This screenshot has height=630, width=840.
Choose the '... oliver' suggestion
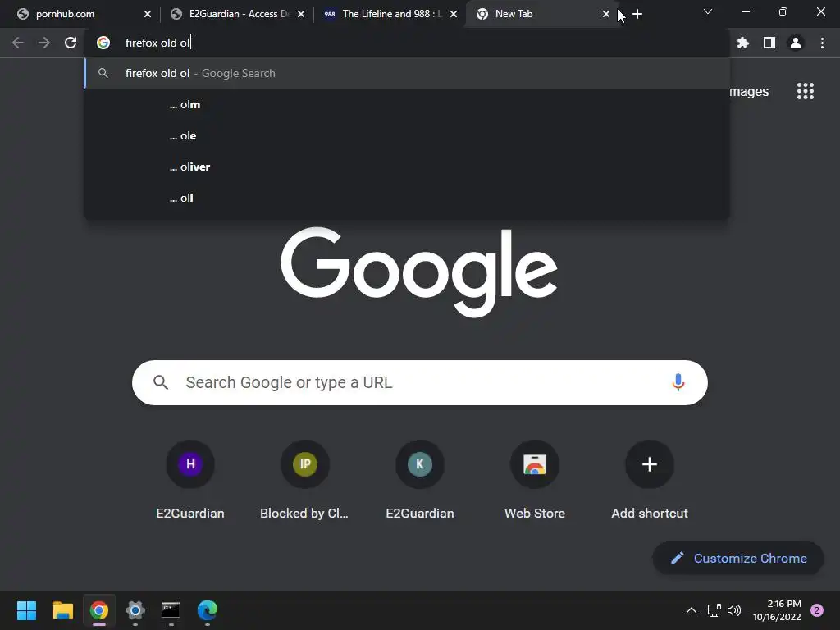coord(407,167)
